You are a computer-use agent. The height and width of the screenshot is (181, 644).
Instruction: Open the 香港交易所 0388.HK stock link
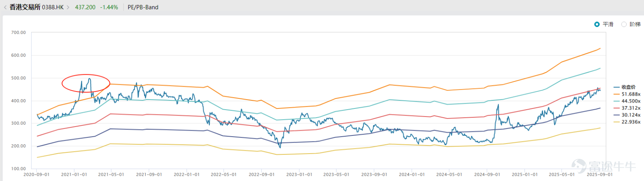37,7
